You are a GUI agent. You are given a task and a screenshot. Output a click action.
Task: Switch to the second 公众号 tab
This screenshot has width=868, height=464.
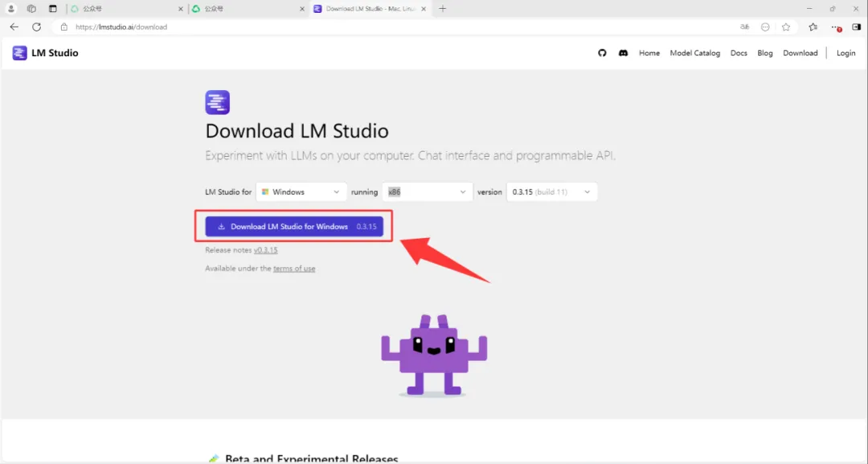pos(248,9)
